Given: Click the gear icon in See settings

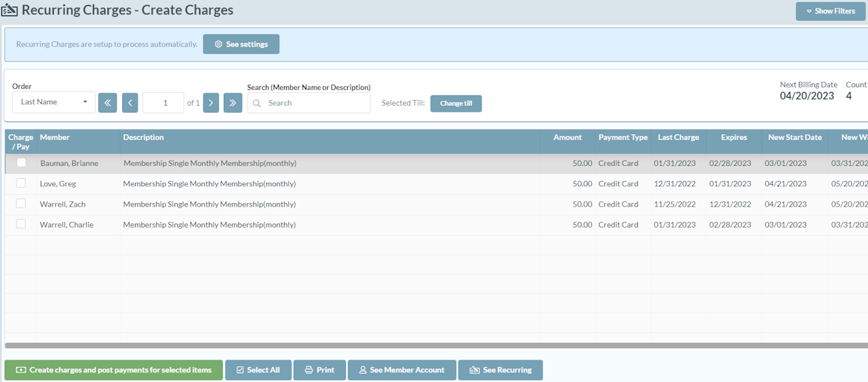Looking at the screenshot, I should click(x=218, y=44).
